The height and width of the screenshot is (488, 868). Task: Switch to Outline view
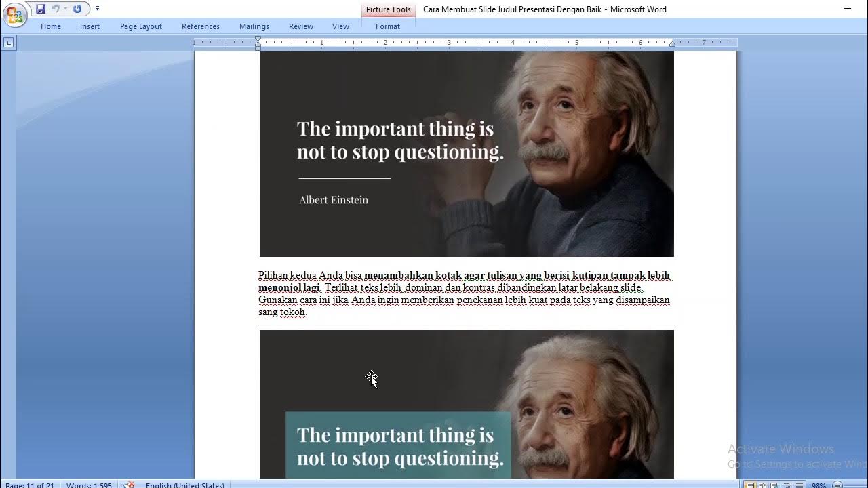coord(786,485)
